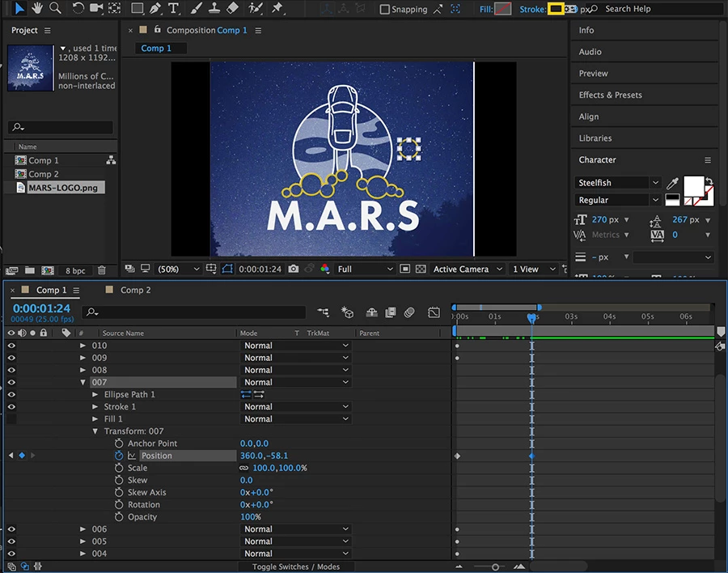The image size is (728, 573).
Task: Open the Libraries panel
Action: [595, 138]
